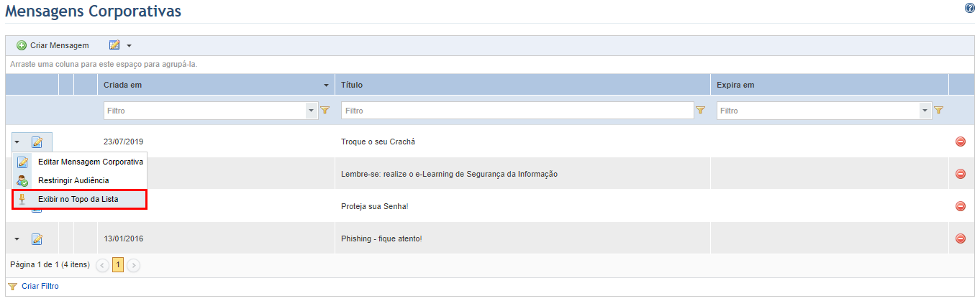Image resolution: width=980 pixels, height=301 pixels.
Task: Delete the Proteja sua Senha message
Action: (x=960, y=206)
